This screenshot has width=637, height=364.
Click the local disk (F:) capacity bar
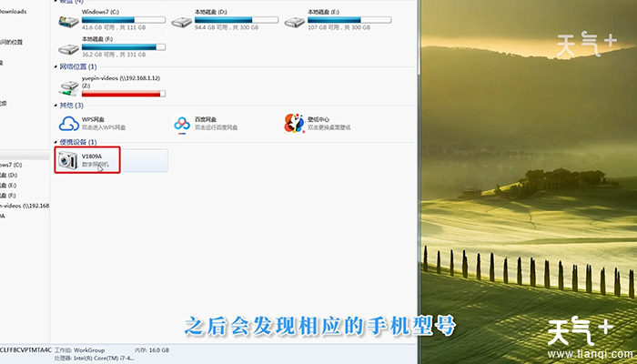click(124, 47)
